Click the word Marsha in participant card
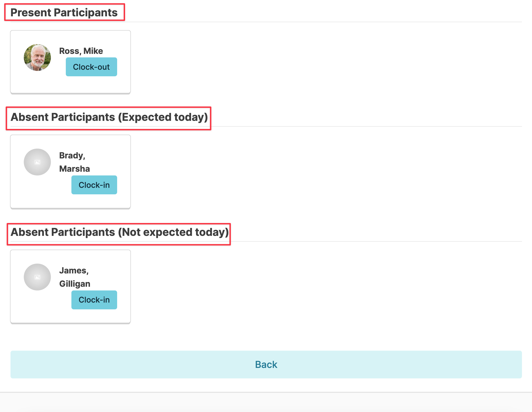Viewport: 532px width, 412px height. point(74,169)
